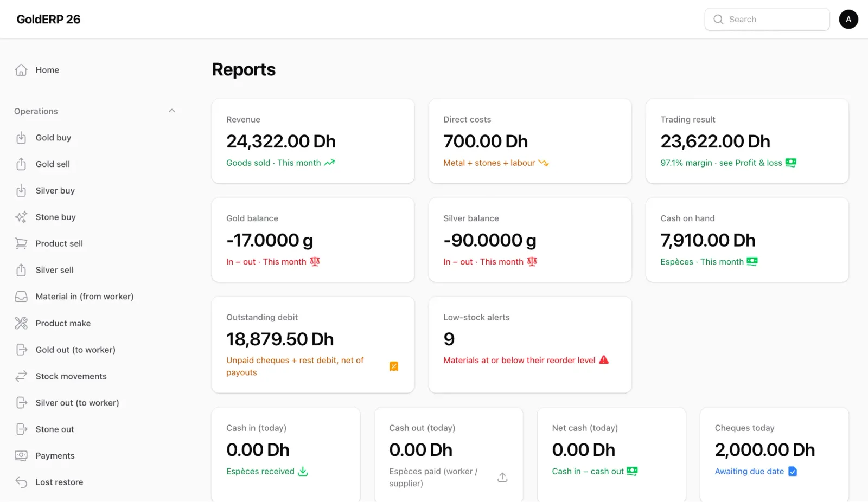Image resolution: width=868 pixels, height=502 pixels.
Task: Open the Home menu item
Action: (95, 70)
